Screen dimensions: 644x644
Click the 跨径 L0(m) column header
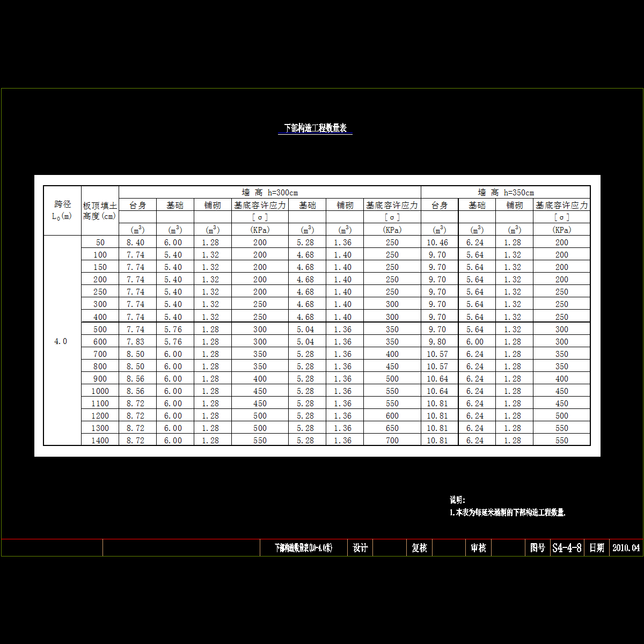click(x=62, y=210)
